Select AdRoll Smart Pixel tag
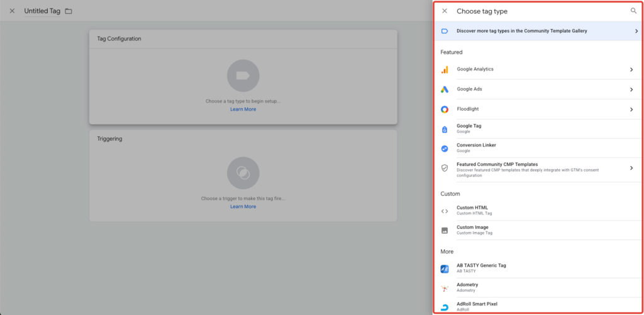Image resolution: width=644 pixels, height=315 pixels. pos(538,306)
